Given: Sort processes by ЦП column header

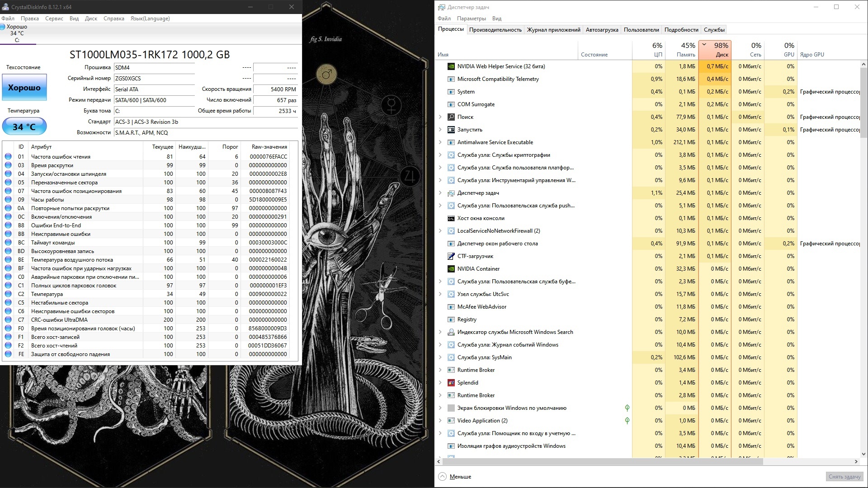Looking at the screenshot, I should (649, 50).
